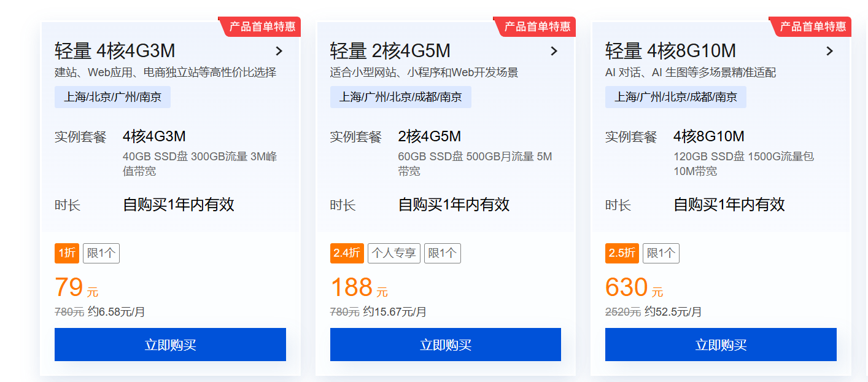Click the 2.4折 discount badge
The image size is (868, 382).
[347, 253]
